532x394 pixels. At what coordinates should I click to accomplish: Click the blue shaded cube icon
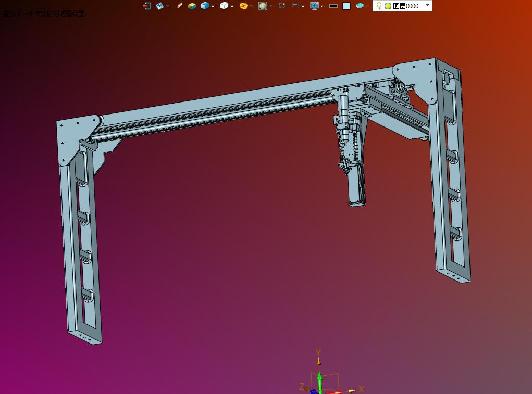(205, 6)
